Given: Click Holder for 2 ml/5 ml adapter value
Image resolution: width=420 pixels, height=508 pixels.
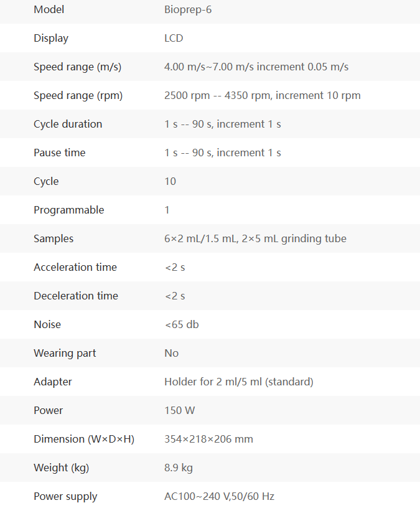Looking at the screenshot, I should (239, 382).
